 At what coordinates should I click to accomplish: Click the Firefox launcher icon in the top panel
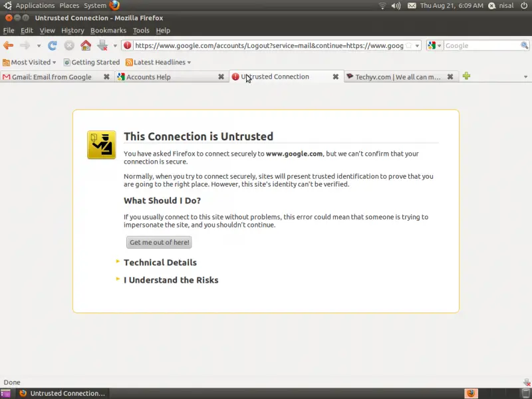pos(114,5)
